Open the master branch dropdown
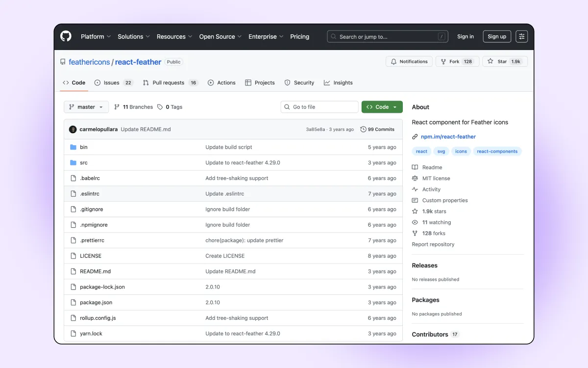The height and width of the screenshot is (368, 588). [x=86, y=106]
